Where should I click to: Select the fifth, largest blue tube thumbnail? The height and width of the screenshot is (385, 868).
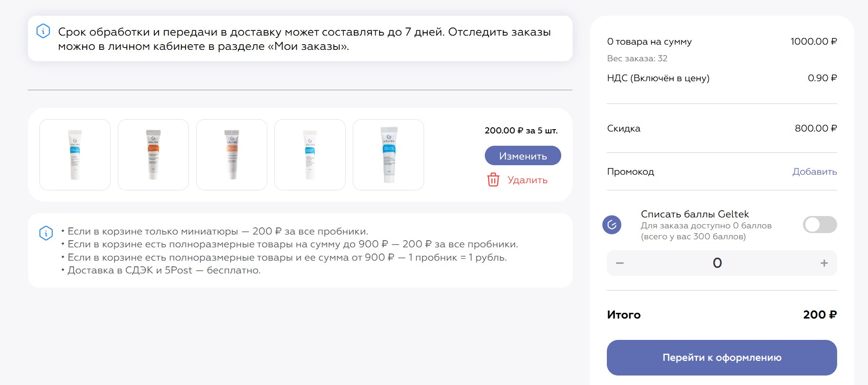point(388,155)
